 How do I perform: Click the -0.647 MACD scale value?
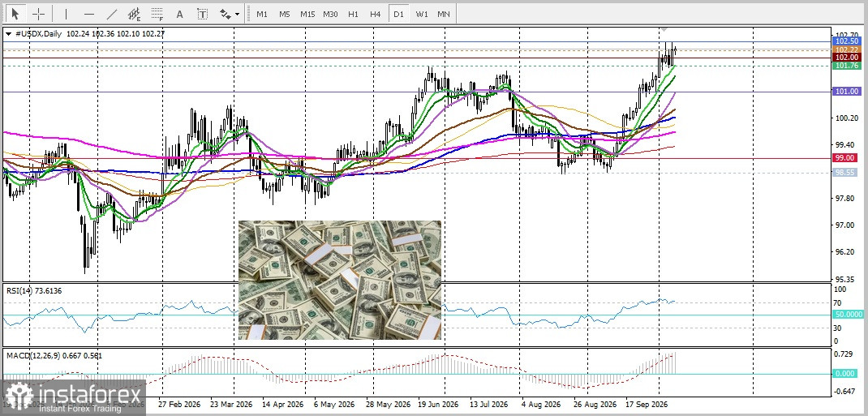click(844, 392)
